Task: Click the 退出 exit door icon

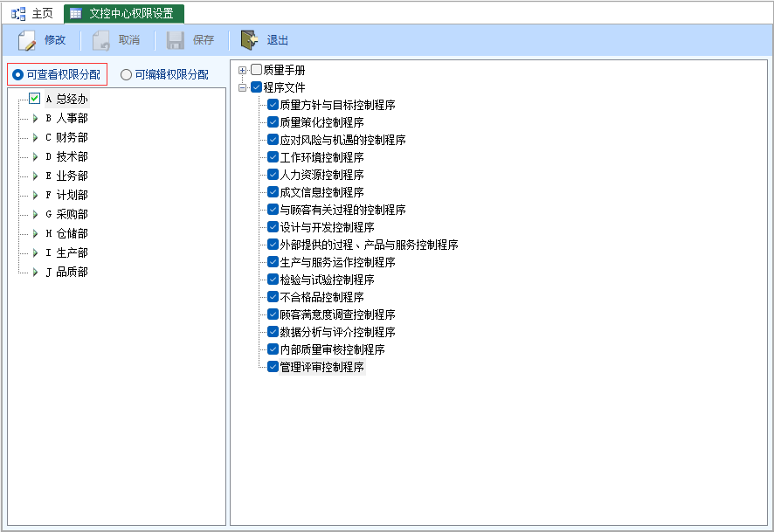Action: tap(249, 40)
